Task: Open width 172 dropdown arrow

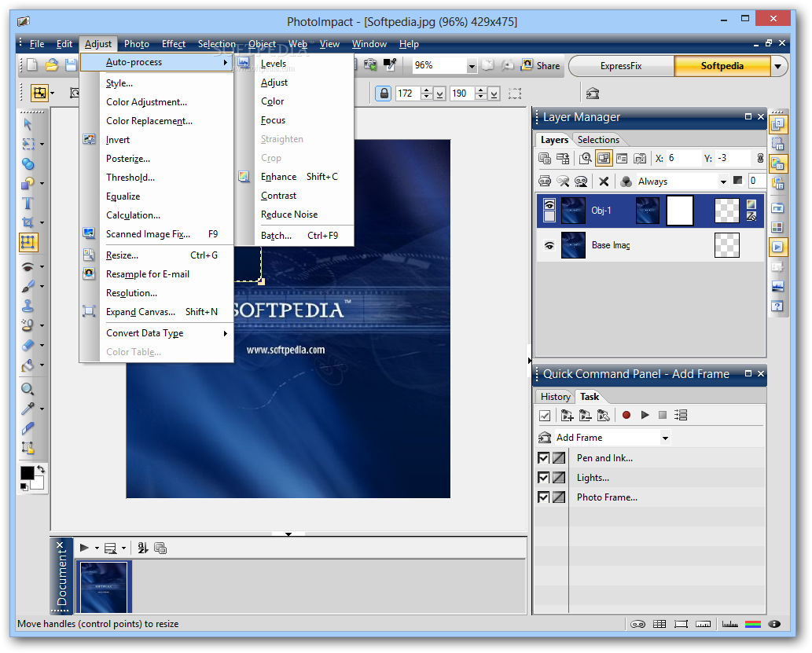Action: pyautogui.click(x=440, y=94)
